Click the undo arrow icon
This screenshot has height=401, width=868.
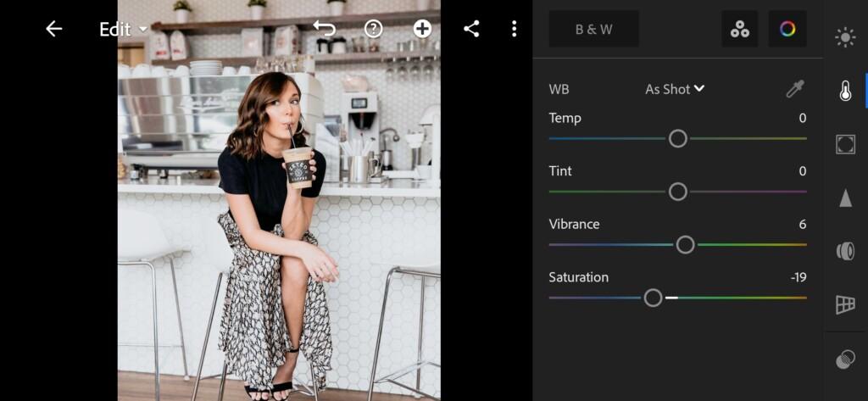[x=325, y=28]
